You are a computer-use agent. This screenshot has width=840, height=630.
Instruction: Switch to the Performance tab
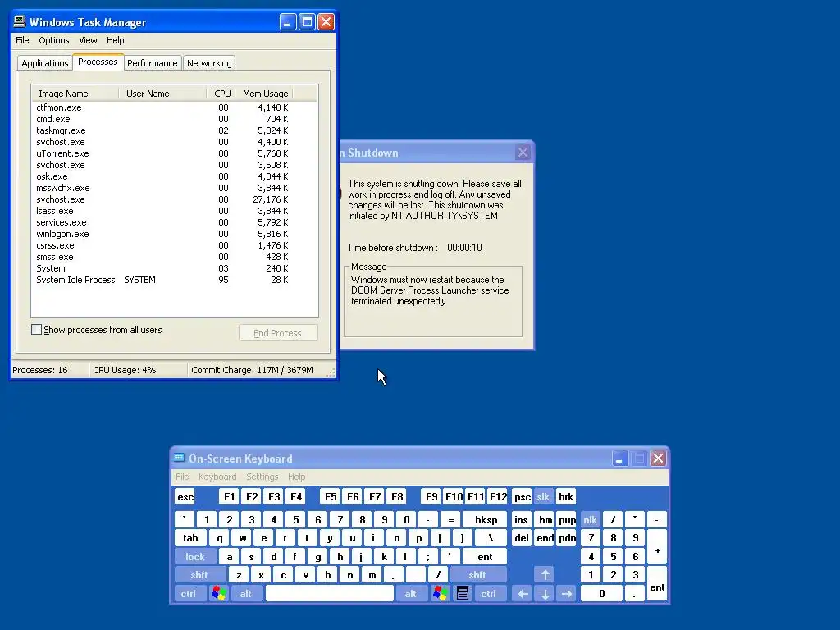tap(152, 62)
